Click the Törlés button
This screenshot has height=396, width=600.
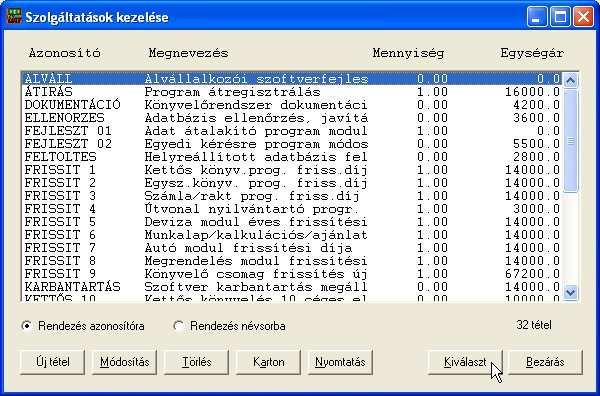point(196,362)
